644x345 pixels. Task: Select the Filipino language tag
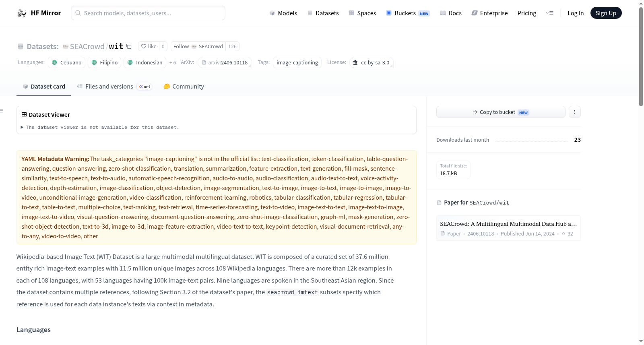(x=105, y=62)
